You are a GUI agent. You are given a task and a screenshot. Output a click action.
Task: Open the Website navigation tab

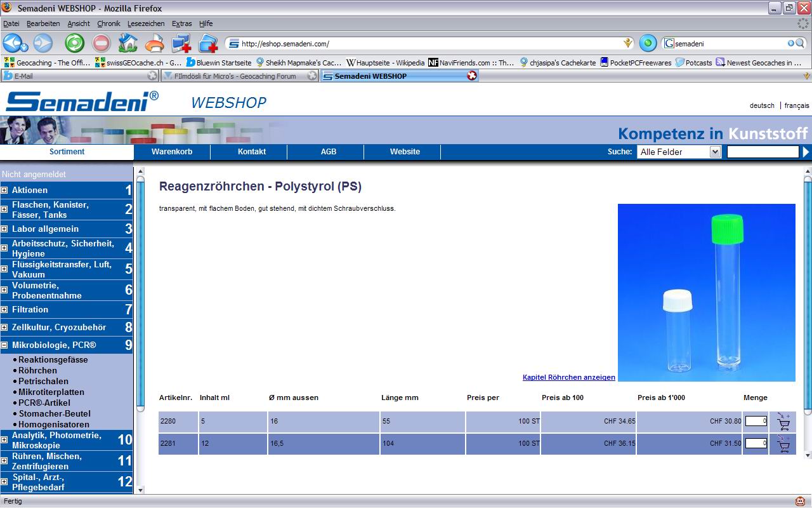pos(405,152)
